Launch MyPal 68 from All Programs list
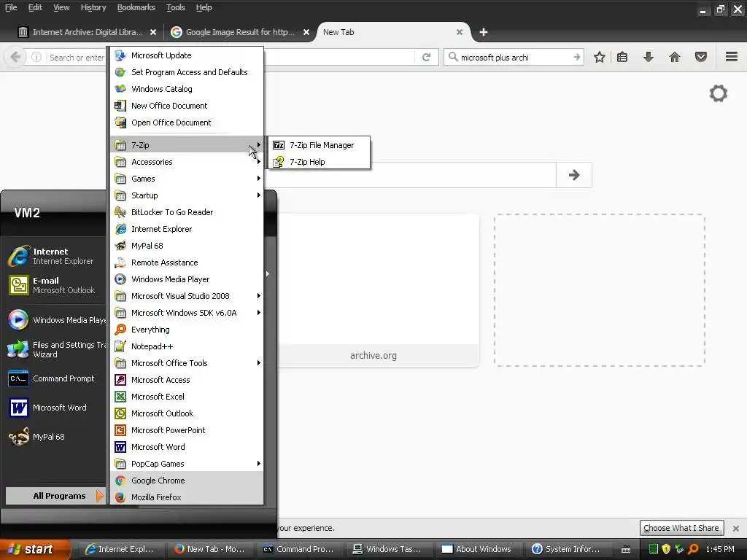 [x=187, y=246]
